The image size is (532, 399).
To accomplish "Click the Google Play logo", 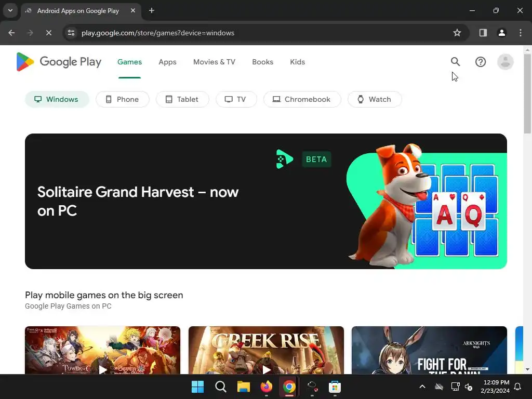I will 59,62.
